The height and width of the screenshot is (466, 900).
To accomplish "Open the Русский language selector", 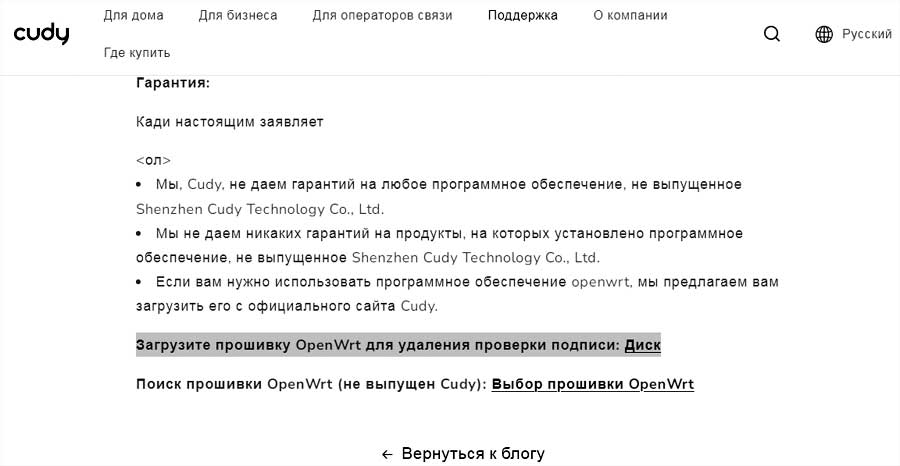I will [x=867, y=34].
